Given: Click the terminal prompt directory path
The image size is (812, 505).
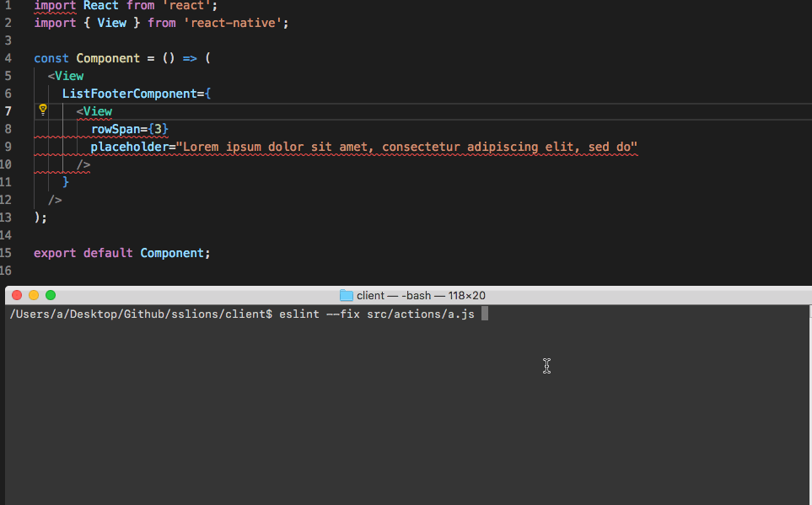Looking at the screenshot, I should coord(140,314).
